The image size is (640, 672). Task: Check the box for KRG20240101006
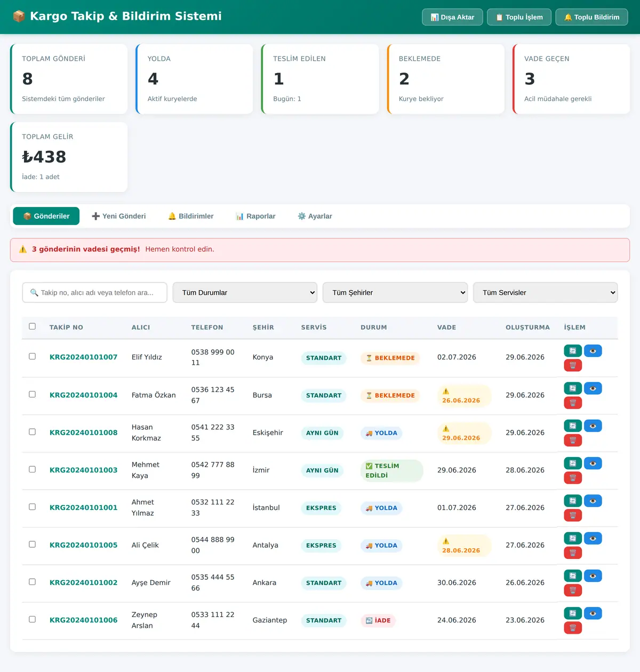click(33, 619)
